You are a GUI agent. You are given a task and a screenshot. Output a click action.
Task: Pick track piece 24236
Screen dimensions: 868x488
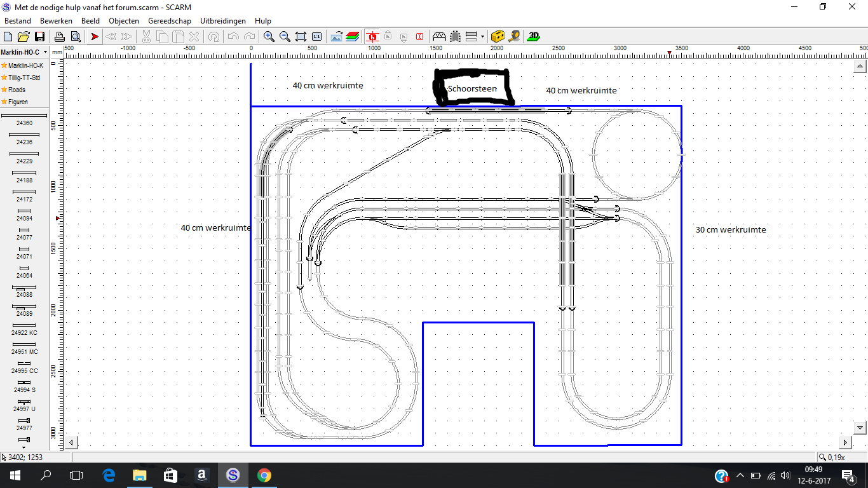pyautogui.click(x=24, y=138)
